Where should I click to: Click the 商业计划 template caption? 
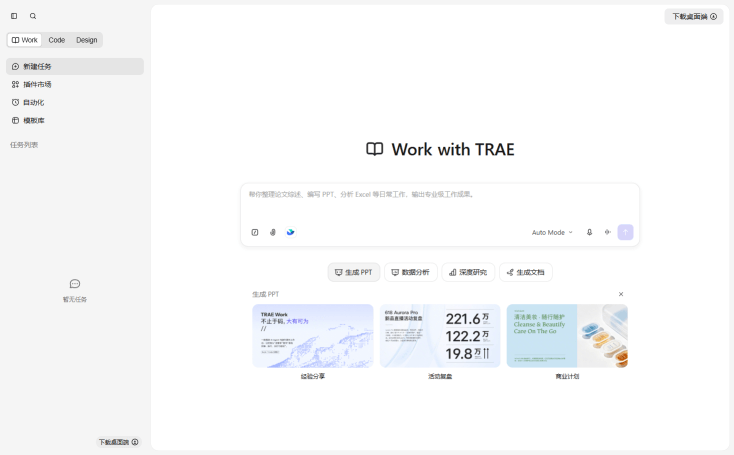567,376
